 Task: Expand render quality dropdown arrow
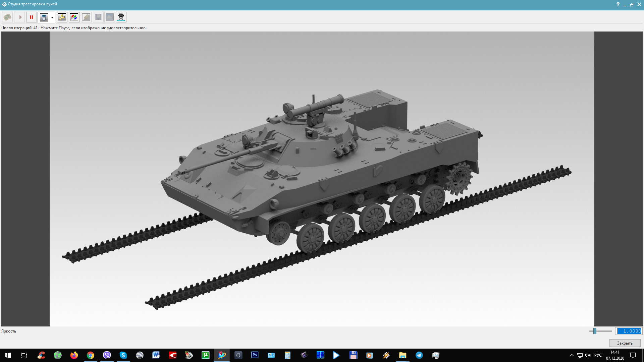point(52,17)
